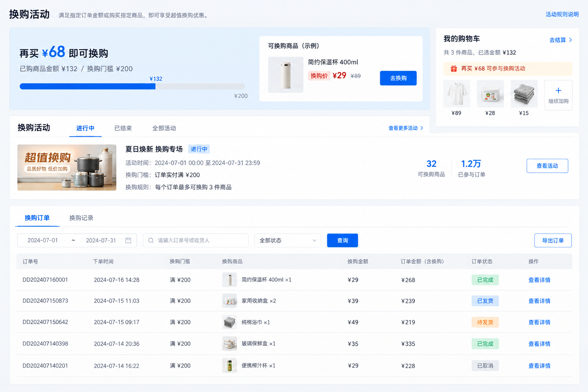588x392 pixels.
Task: Switch to the 全部活动 tab
Action: coord(164,128)
